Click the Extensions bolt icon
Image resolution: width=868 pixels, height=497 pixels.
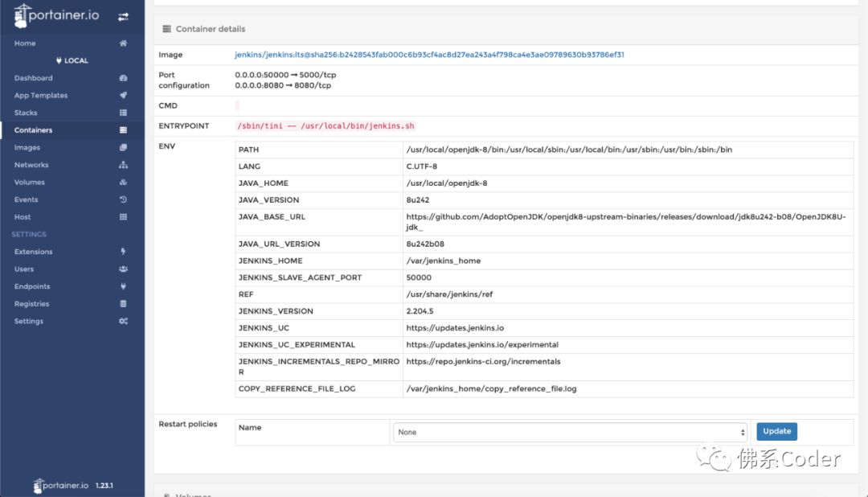123,252
